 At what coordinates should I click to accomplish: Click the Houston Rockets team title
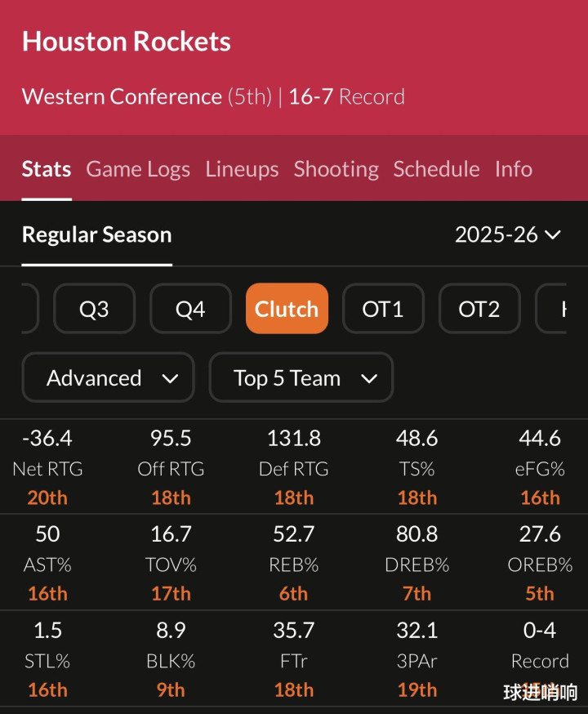tap(127, 42)
